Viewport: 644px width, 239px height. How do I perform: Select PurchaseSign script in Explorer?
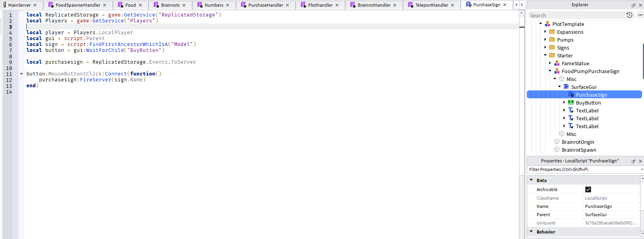point(584,95)
